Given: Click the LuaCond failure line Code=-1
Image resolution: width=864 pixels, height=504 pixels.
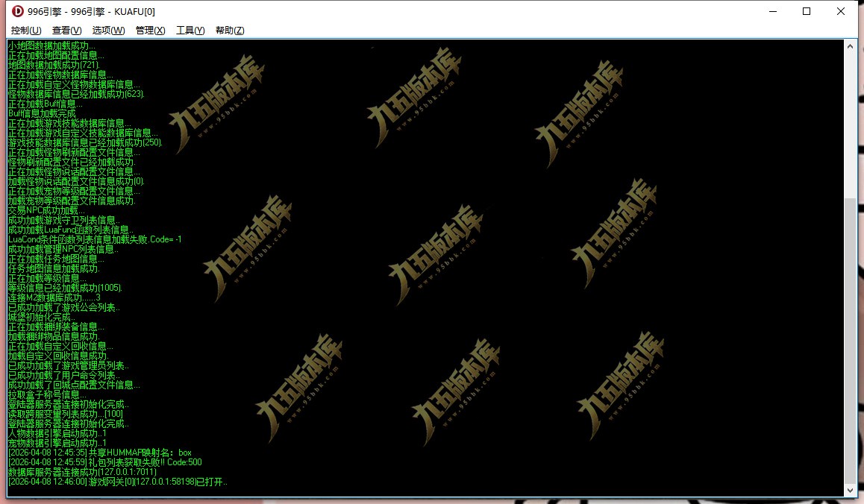Looking at the screenshot, I should 95,239.
